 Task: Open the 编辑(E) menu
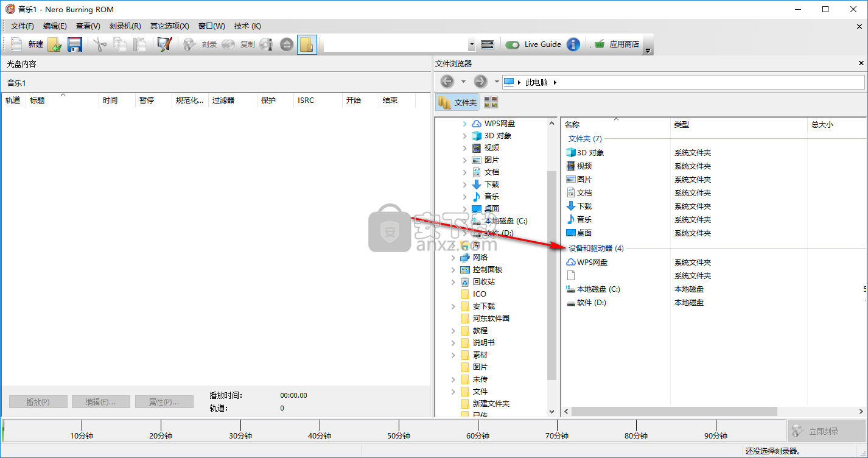coord(55,26)
